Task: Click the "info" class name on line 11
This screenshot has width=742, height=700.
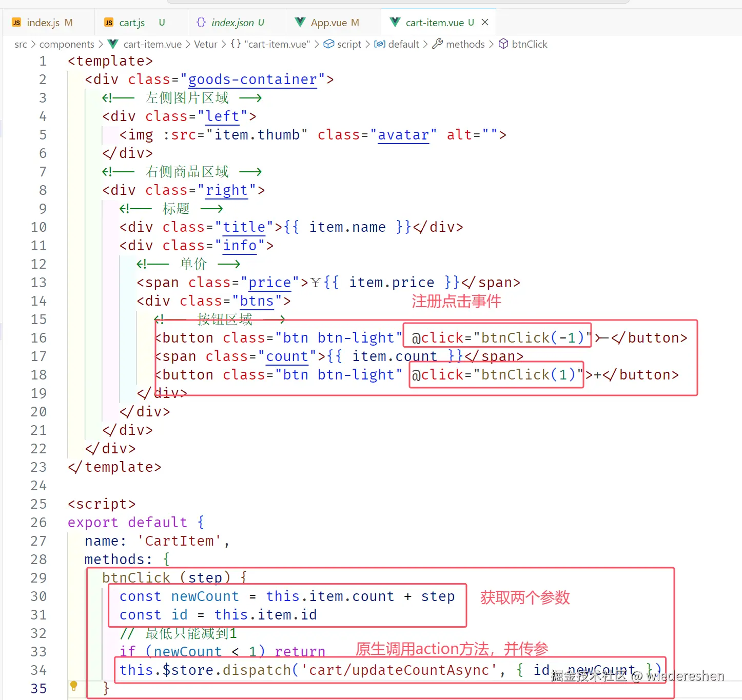Action: point(240,246)
